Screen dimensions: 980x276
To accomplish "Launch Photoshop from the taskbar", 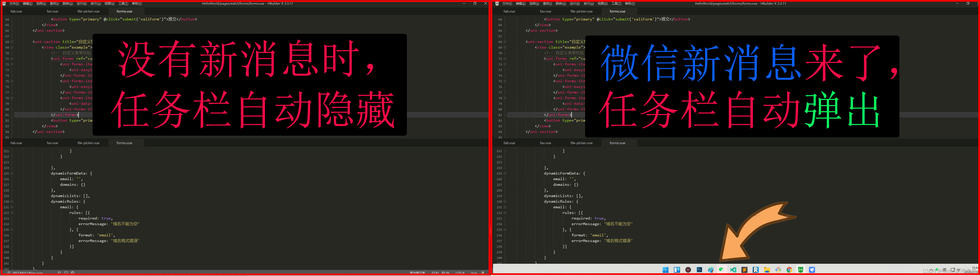I will (700, 270).
